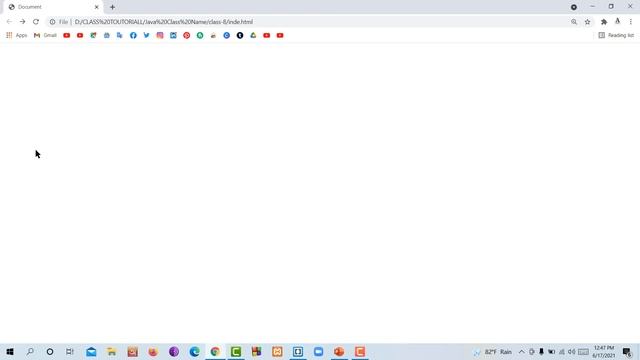
Task: Open the Google Translate bookmark
Action: coord(120,36)
